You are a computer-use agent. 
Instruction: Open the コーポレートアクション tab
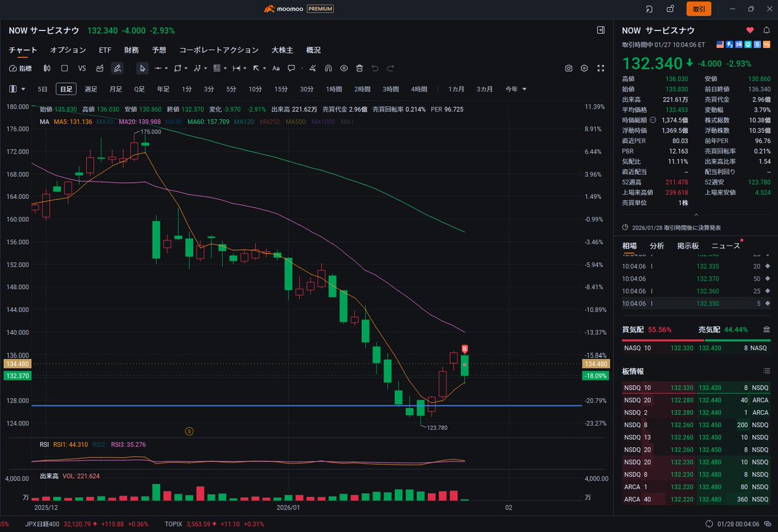tap(218, 50)
